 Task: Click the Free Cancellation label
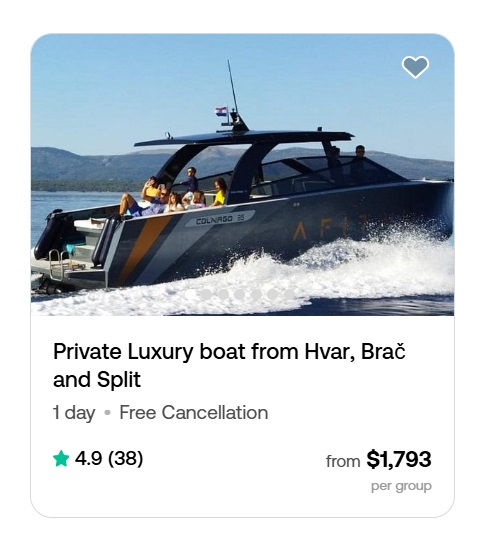(194, 412)
